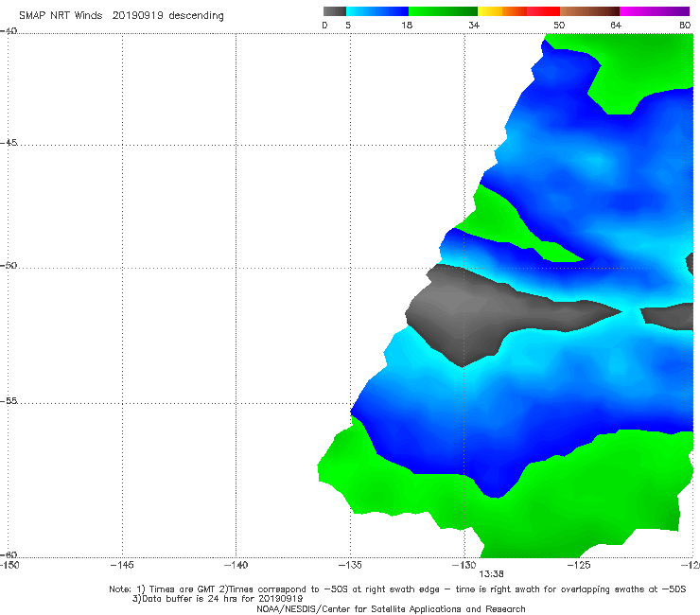Click the 'Data buffer is 24 hrs' note
This screenshot has height=615, width=700.
click(x=218, y=599)
